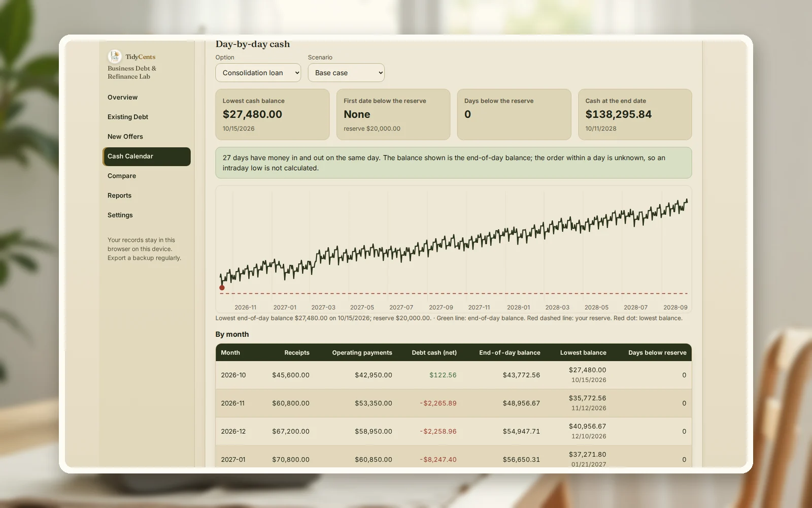812x508 pixels.
Task: Click the Month column header
Action: [x=230, y=353]
